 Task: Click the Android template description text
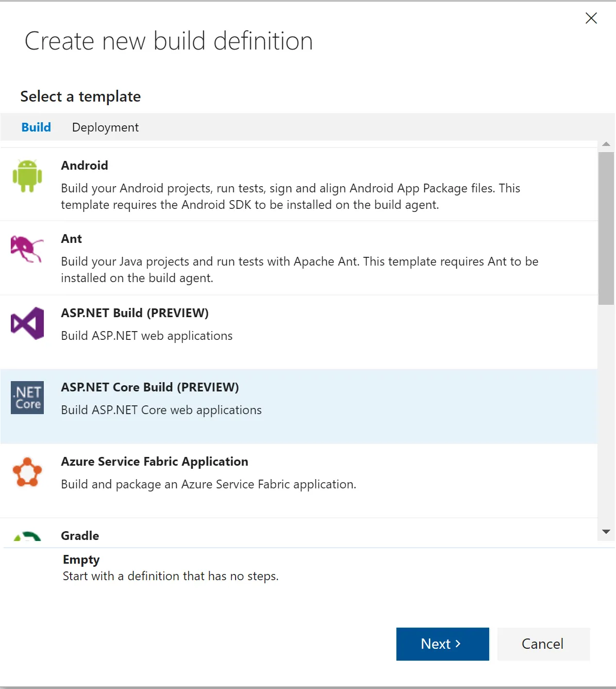tap(291, 196)
